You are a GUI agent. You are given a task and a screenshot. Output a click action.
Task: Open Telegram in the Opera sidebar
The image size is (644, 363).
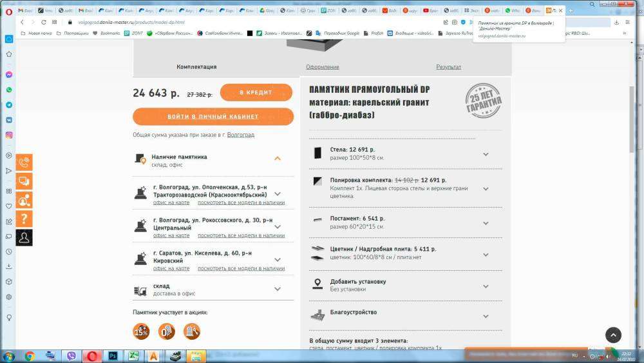[9, 104]
